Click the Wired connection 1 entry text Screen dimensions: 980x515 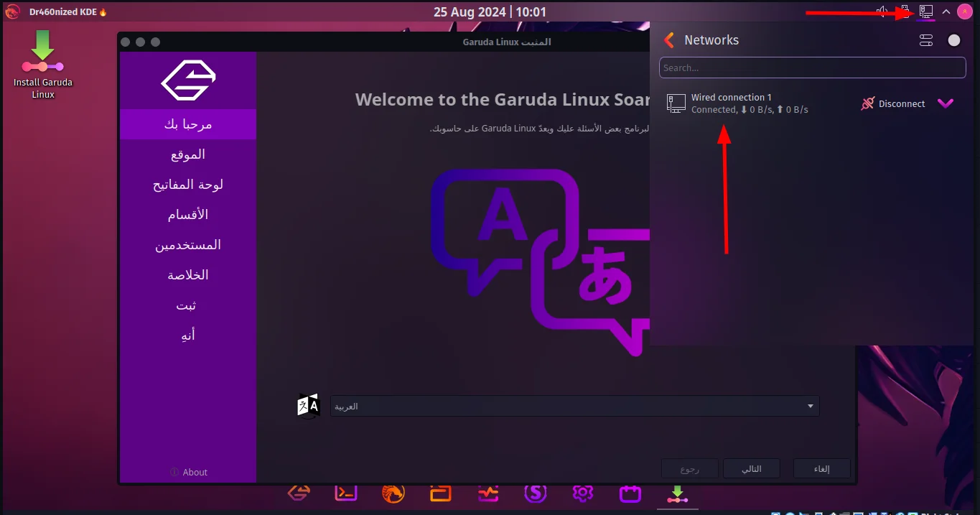pos(731,97)
